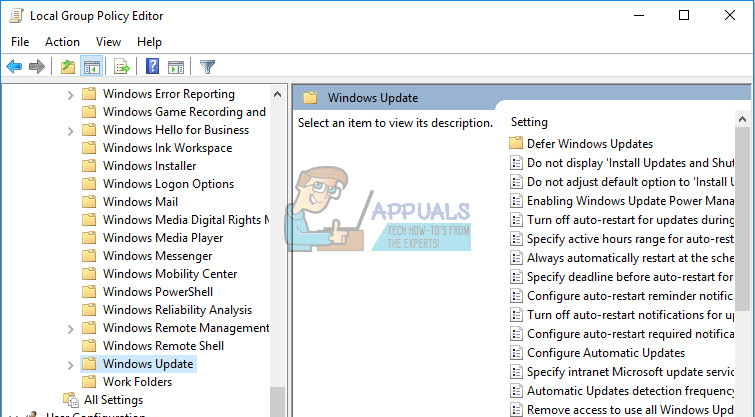Select the Windows Logon Options folder
The width and height of the screenshot is (755, 417).
click(168, 183)
